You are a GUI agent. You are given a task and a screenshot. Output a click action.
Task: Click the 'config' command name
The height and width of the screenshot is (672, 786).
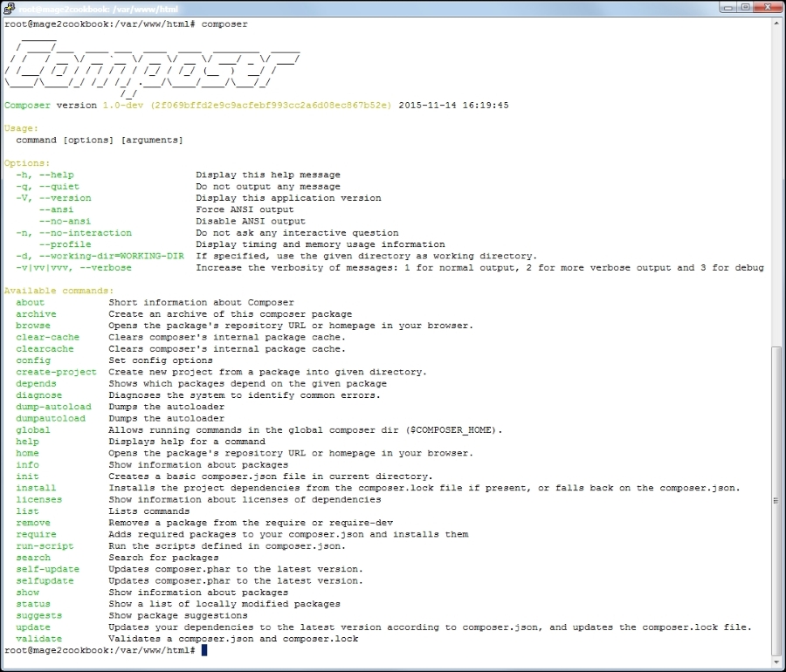pyautogui.click(x=33, y=360)
